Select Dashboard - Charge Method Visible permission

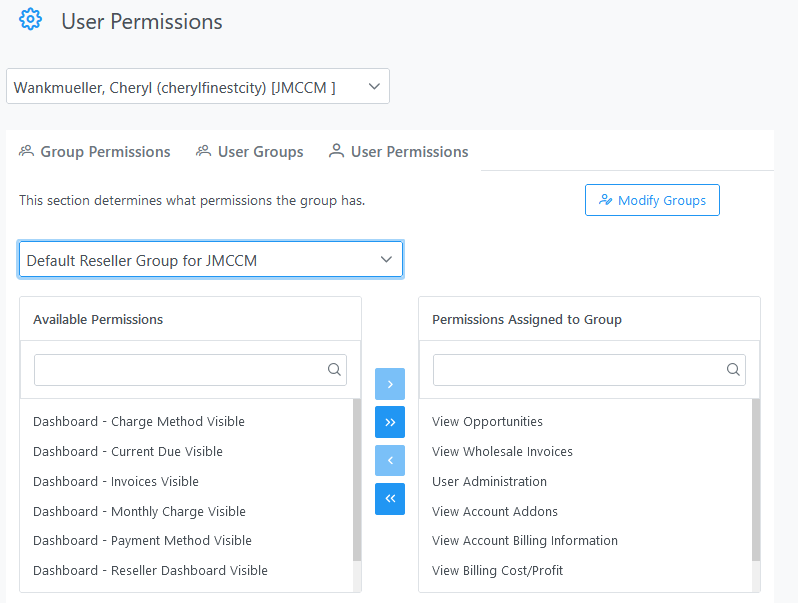tap(139, 421)
